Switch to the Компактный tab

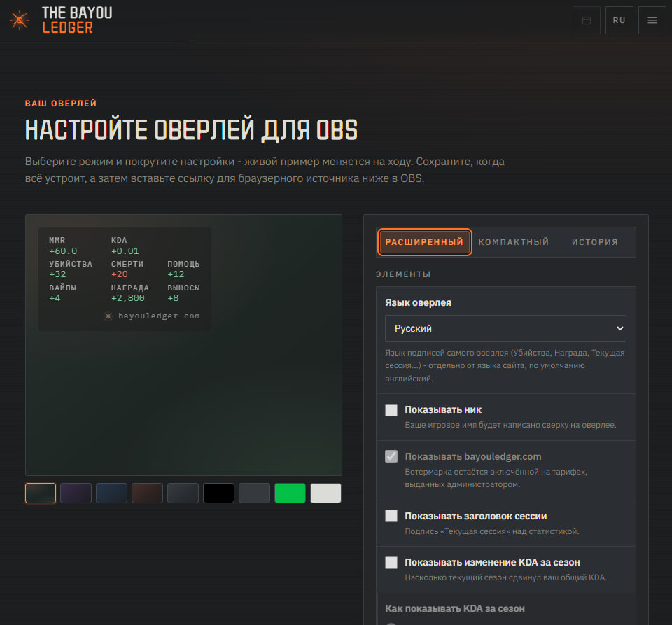[x=513, y=242]
